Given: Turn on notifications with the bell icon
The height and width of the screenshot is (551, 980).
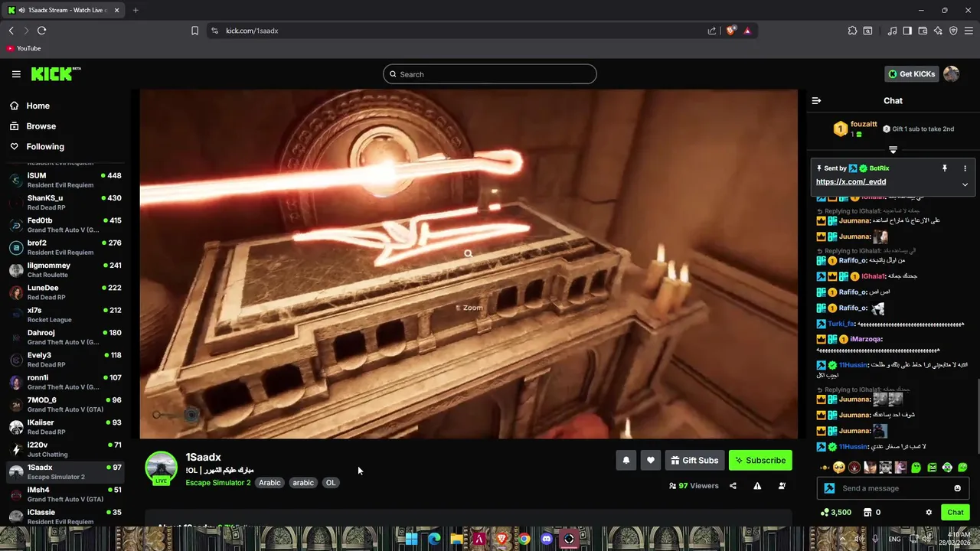Looking at the screenshot, I should 626,460.
